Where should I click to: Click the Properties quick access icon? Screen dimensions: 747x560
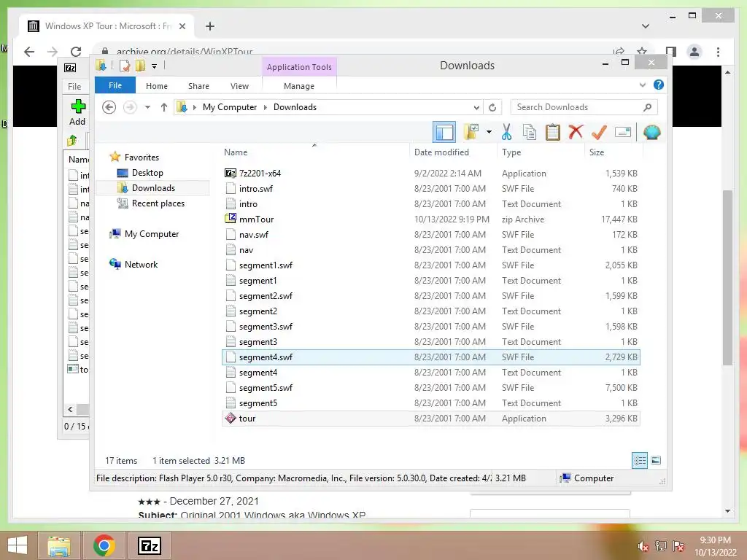124,66
